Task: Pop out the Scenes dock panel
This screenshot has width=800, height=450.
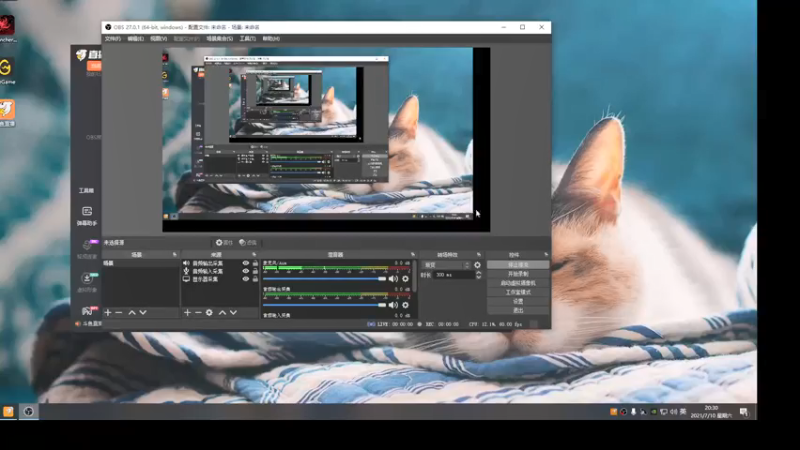Action: coord(174,254)
